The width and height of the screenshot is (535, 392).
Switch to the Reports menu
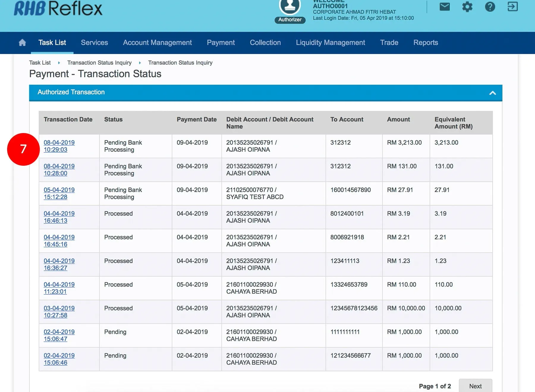(425, 43)
